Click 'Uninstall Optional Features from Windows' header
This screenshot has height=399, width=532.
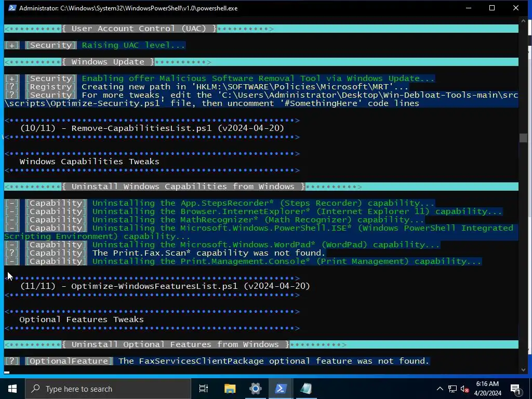(176, 344)
